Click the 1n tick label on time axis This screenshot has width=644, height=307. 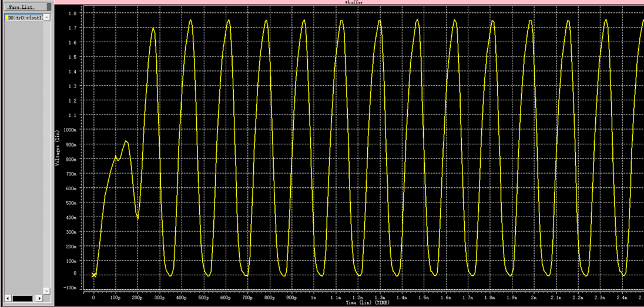(x=313, y=297)
